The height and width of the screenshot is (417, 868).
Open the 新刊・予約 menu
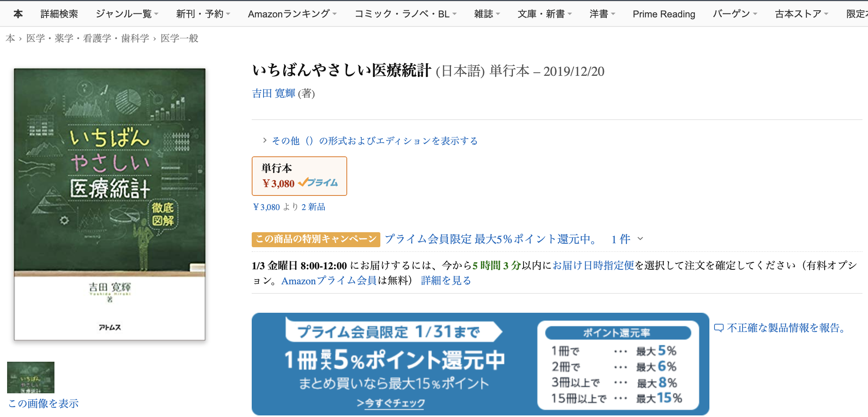203,14
